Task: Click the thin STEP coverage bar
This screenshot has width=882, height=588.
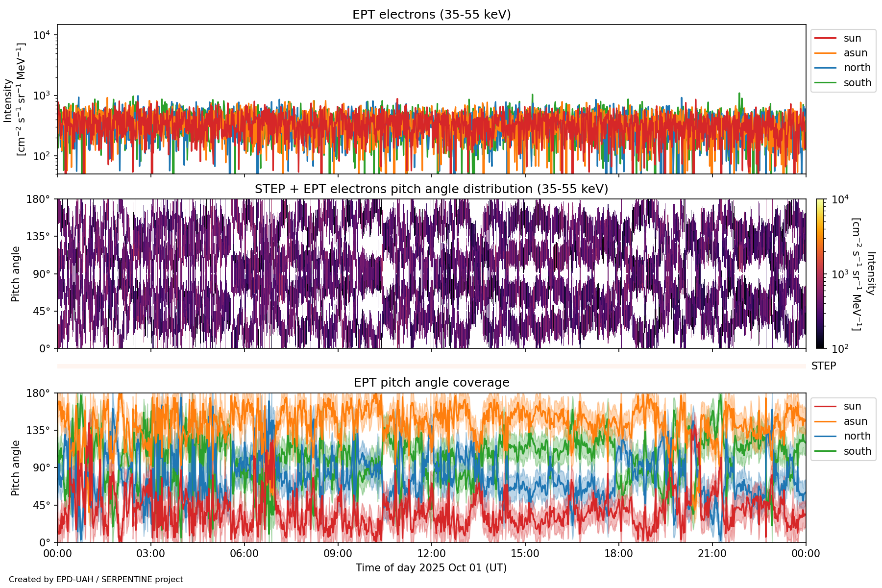Action: tap(431, 366)
